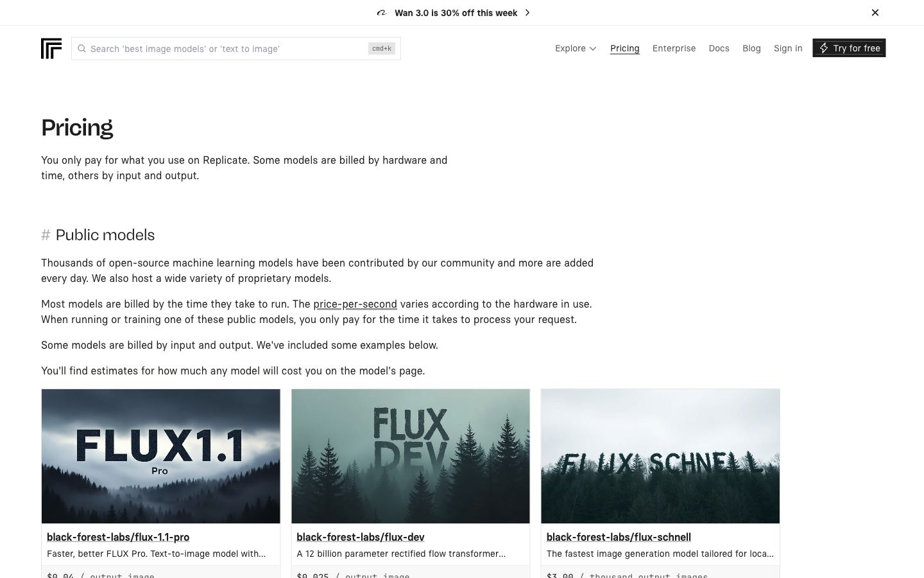
Task: Click the search magnifier icon
Action: click(x=81, y=49)
